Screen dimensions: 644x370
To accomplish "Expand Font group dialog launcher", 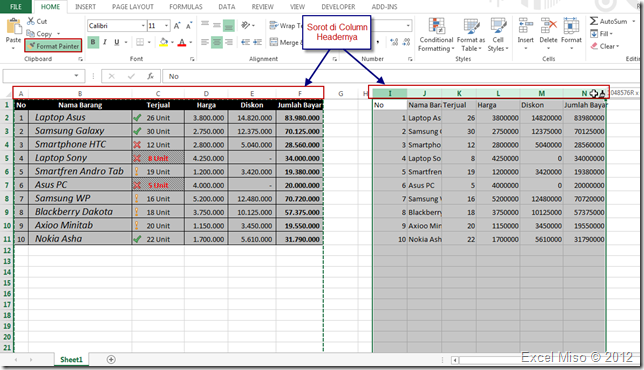I will [x=192, y=59].
